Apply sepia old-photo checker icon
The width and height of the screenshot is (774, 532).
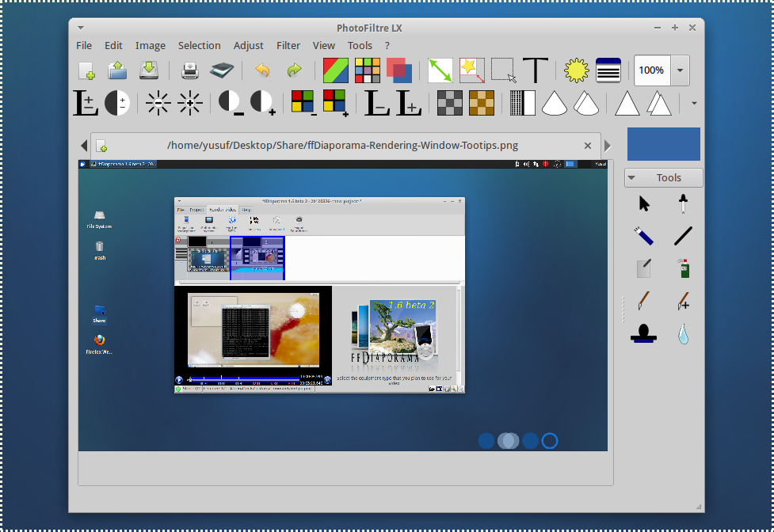[482, 103]
